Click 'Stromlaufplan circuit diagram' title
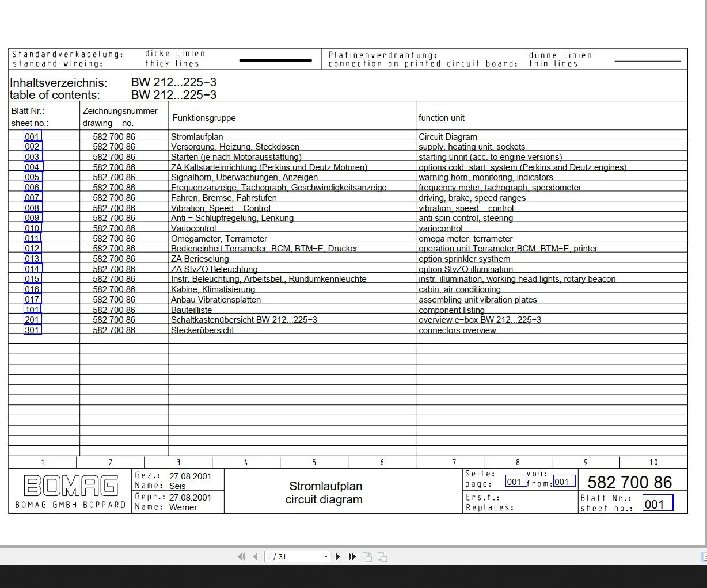 click(x=324, y=492)
